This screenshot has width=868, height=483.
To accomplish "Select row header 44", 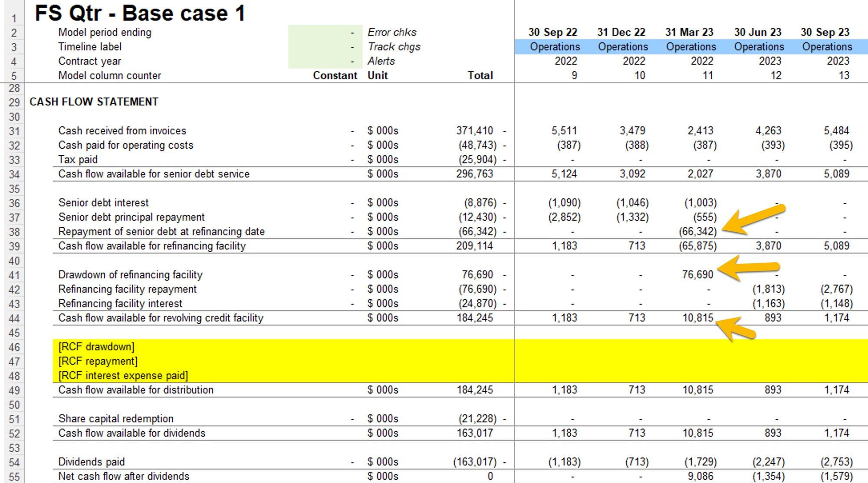I will [14, 318].
